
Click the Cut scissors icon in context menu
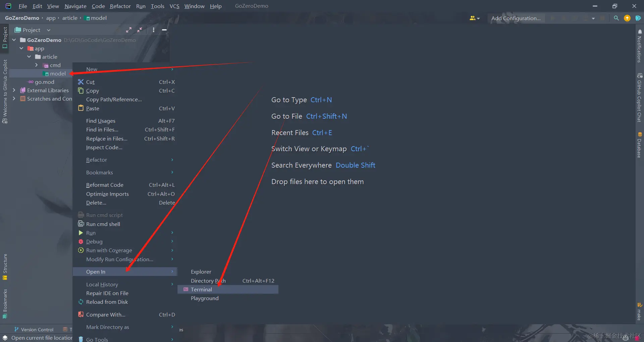[x=80, y=82]
